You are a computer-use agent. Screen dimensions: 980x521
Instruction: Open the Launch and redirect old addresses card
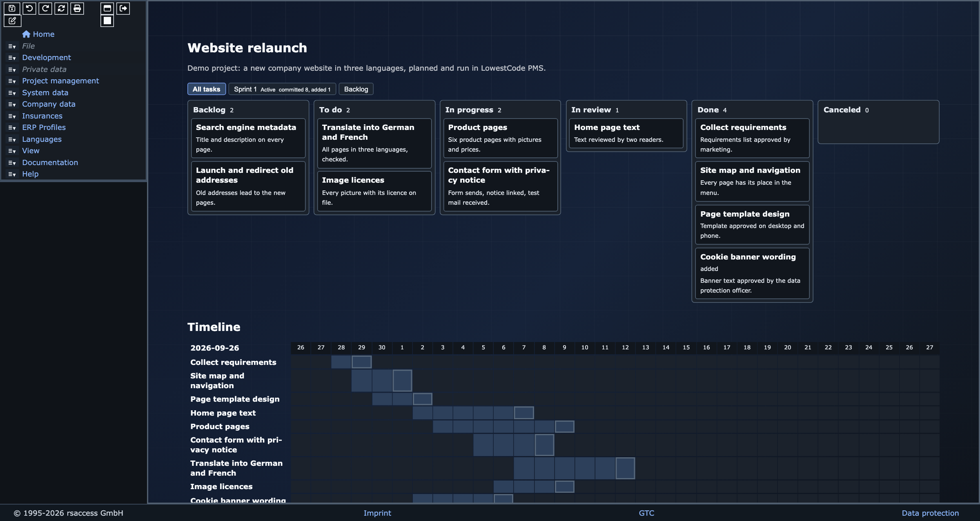248,186
